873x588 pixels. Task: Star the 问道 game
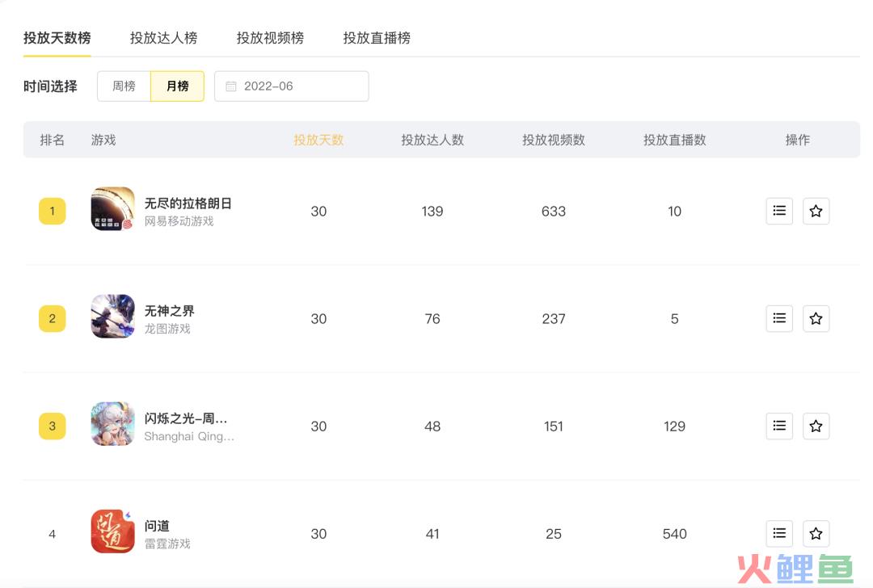tap(816, 534)
